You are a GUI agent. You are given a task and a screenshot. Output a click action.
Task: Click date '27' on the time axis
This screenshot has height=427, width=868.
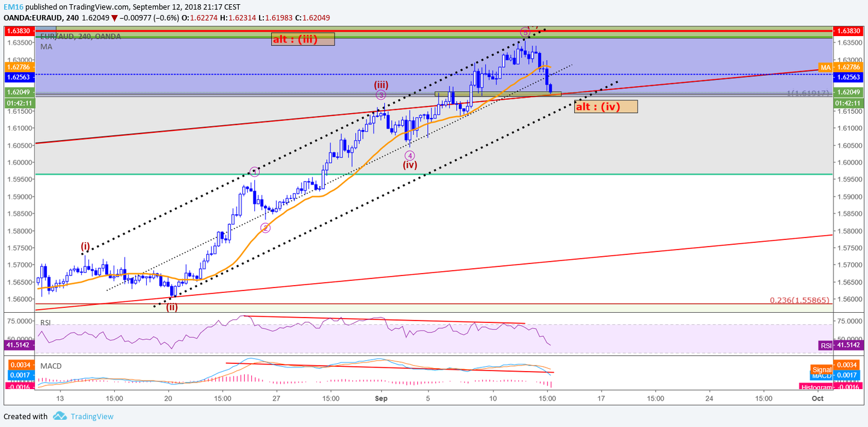point(277,398)
